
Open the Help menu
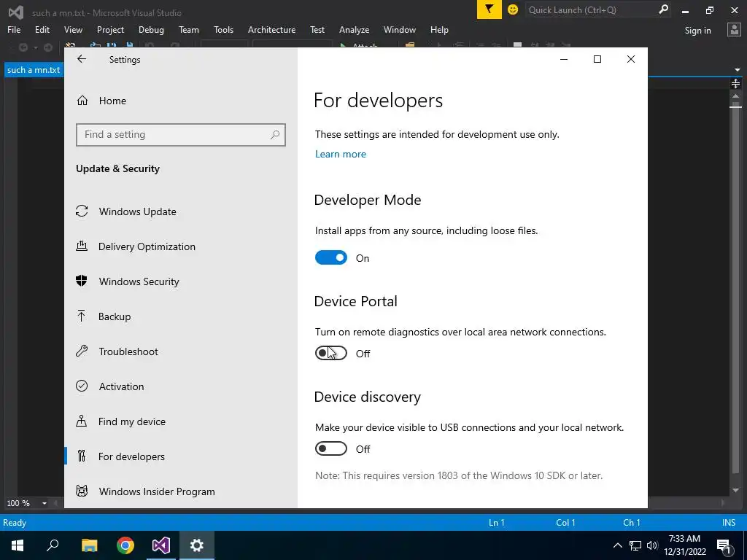click(439, 29)
